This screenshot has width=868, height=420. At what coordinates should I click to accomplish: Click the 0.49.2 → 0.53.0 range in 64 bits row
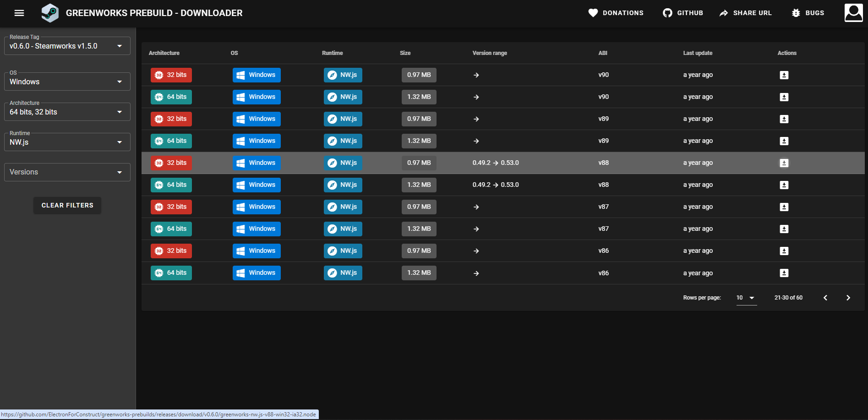[x=496, y=185]
